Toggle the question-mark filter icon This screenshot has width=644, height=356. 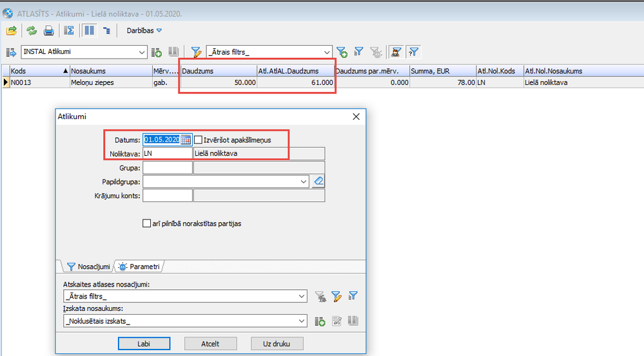pos(413,52)
